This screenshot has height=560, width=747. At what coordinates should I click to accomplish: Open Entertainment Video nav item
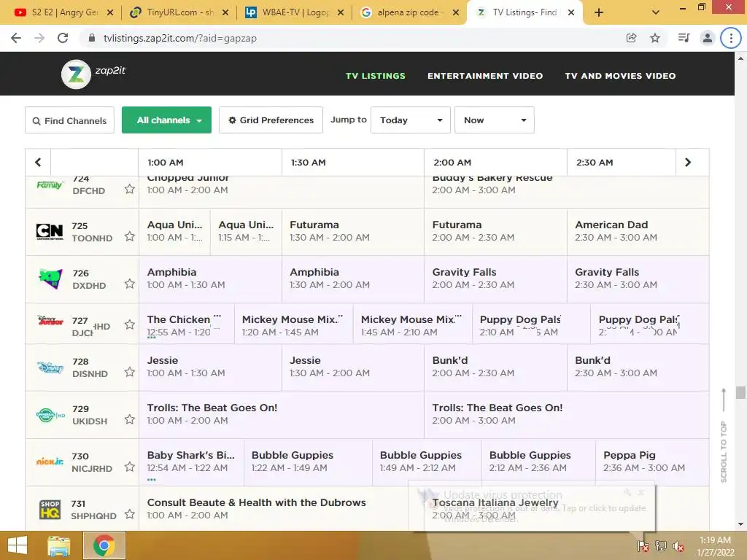pos(485,76)
